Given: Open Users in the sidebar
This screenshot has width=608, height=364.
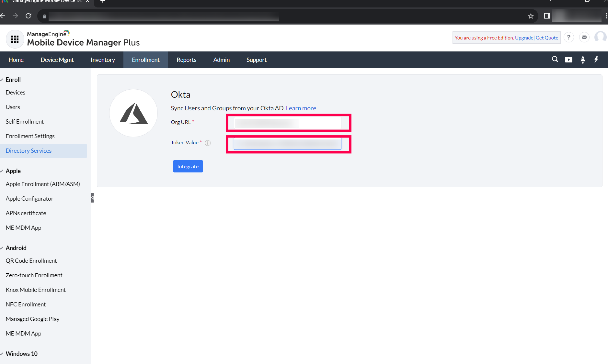Looking at the screenshot, I should coord(13,107).
